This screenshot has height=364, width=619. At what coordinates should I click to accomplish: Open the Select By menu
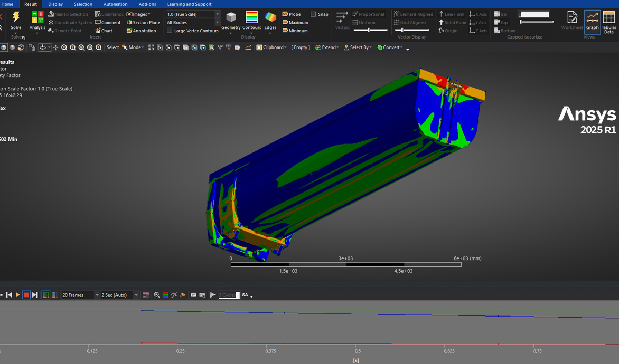[x=358, y=47]
